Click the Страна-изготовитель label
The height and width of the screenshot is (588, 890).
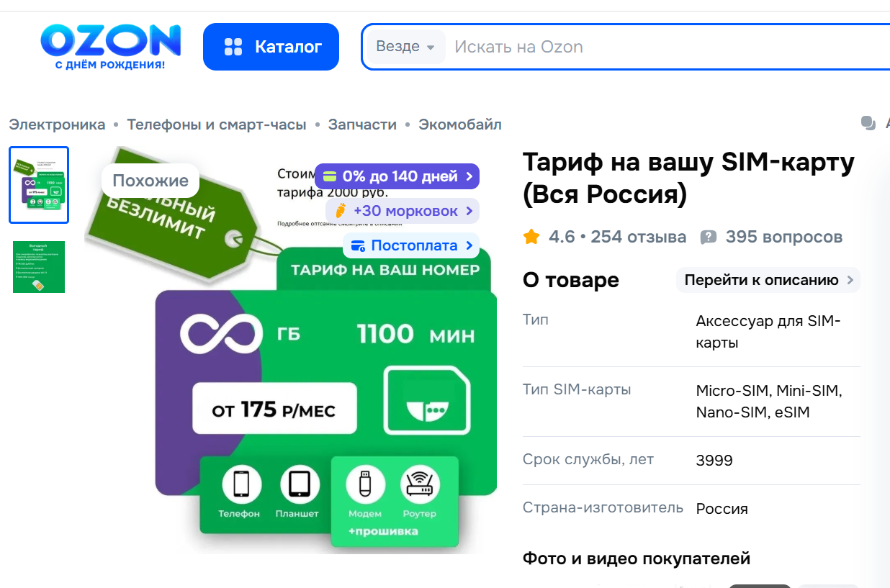tap(603, 507)
